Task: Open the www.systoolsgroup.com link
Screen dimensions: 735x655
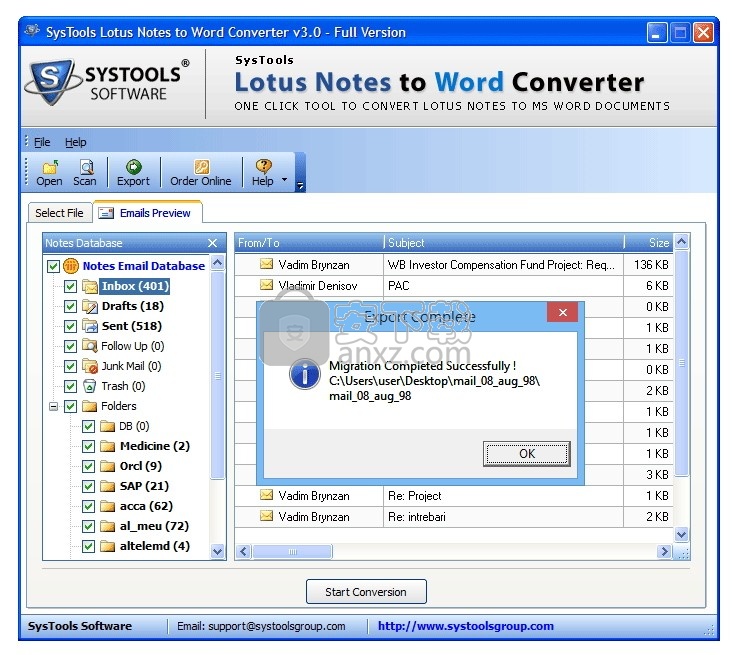Action: coord(465,626)
